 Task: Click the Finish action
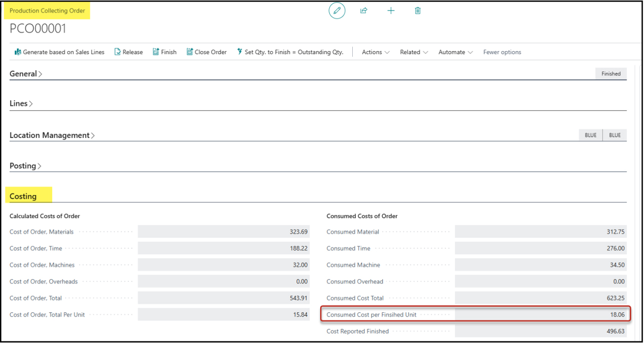click(165, 52)
